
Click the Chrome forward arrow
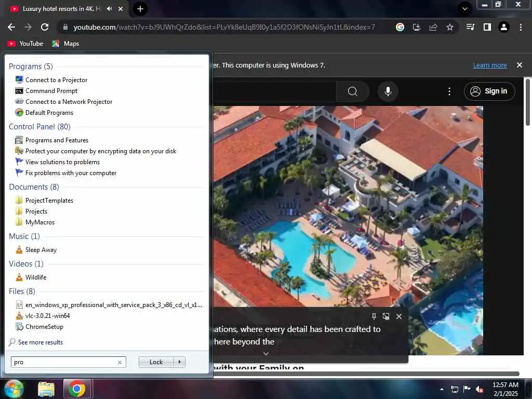[28, 27]
